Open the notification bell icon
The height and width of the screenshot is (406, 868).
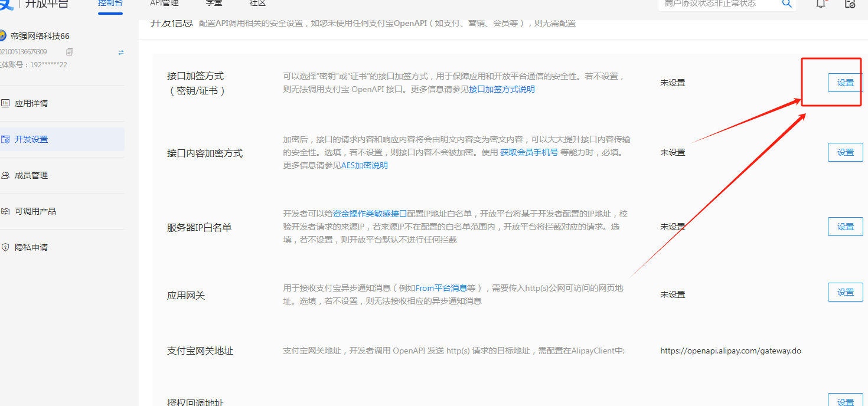pyautogui.click(x=821, y=4)
